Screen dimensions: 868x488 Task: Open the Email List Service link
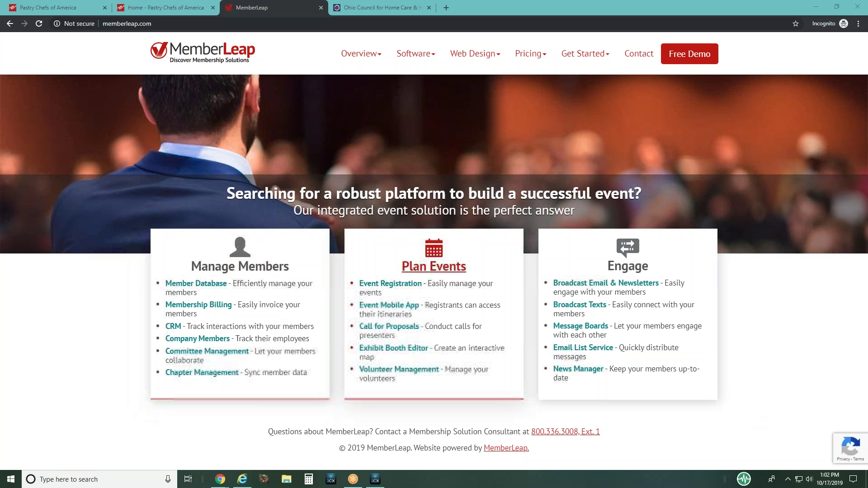point(583,347)
